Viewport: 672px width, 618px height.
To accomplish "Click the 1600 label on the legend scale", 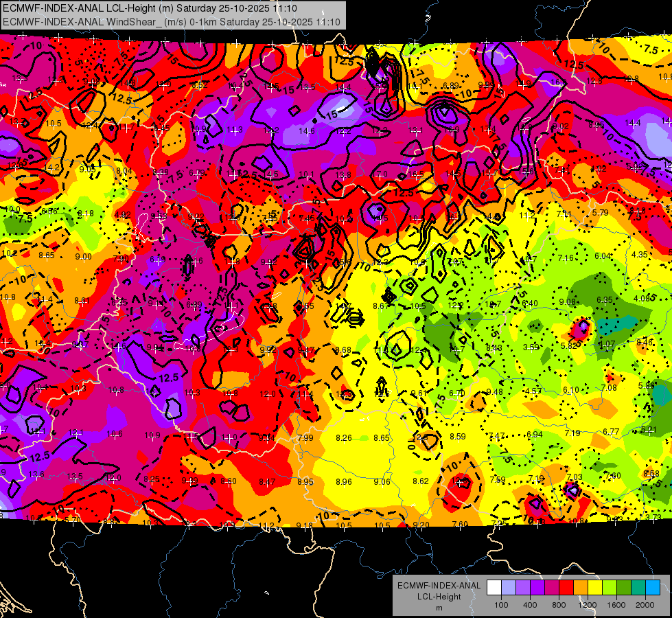I will tap(616, 605).
